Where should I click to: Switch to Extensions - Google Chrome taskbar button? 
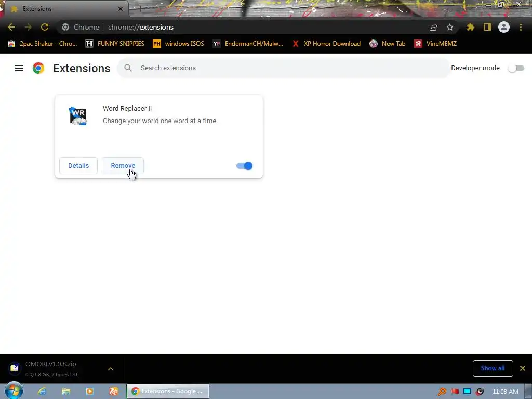click(x=168, y=391)
